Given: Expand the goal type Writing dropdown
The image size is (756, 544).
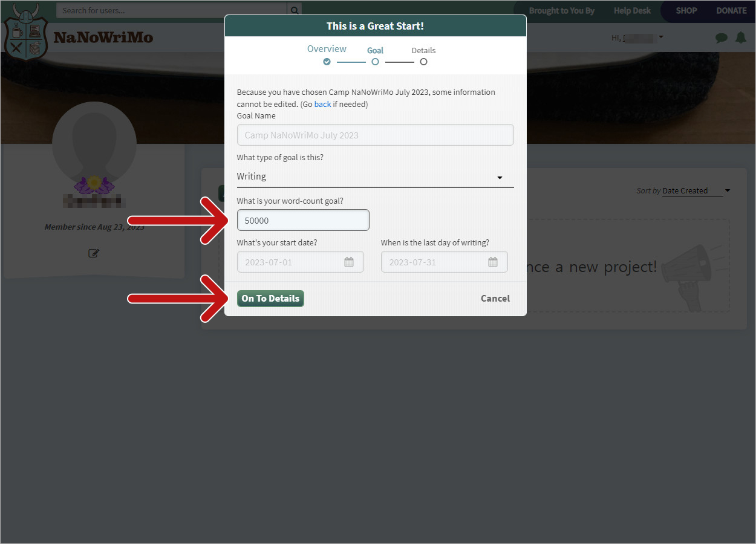Looking at the screenshot, I should click(375, 176).
